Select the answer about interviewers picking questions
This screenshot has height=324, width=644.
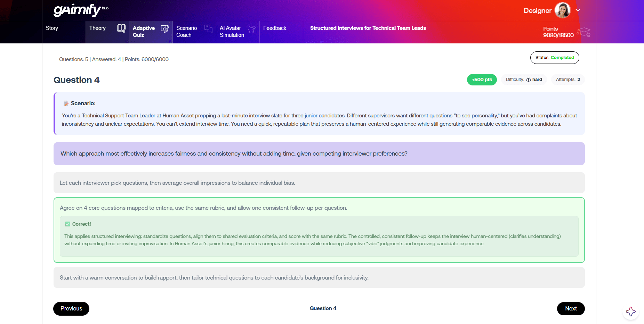(319, 183)
